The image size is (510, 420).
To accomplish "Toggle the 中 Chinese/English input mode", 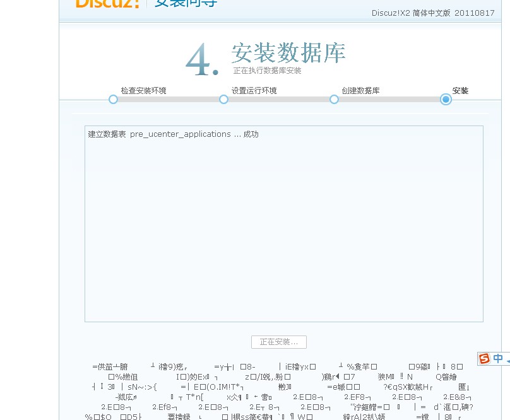I will tap(498, 358).
